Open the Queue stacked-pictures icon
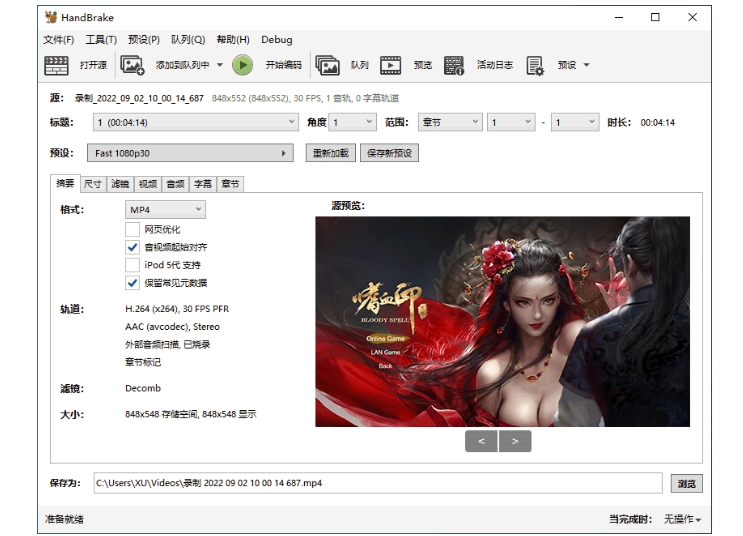This screenshot has height=536, width=743. [327, 65]
